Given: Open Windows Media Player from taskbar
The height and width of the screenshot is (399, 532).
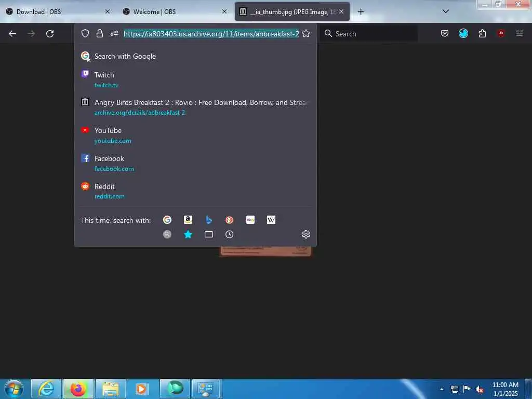Looking at the screenshot, I should coord(142,389).
